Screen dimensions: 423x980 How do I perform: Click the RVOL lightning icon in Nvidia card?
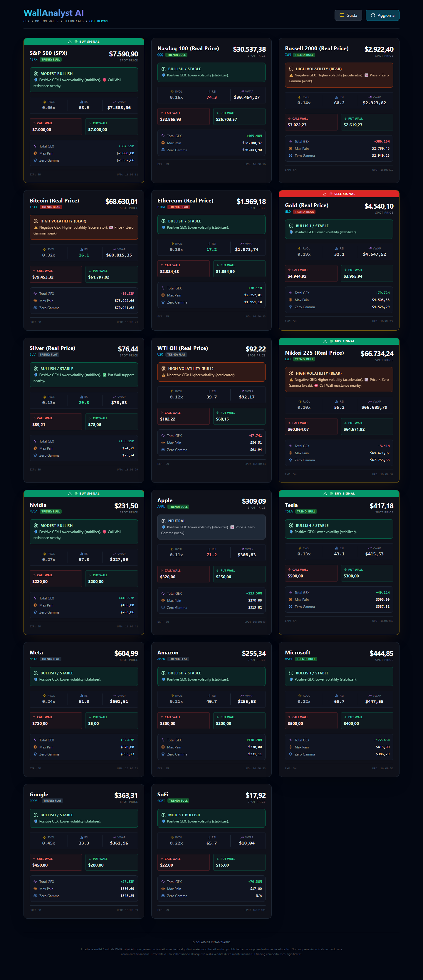(x=45, y=554)
